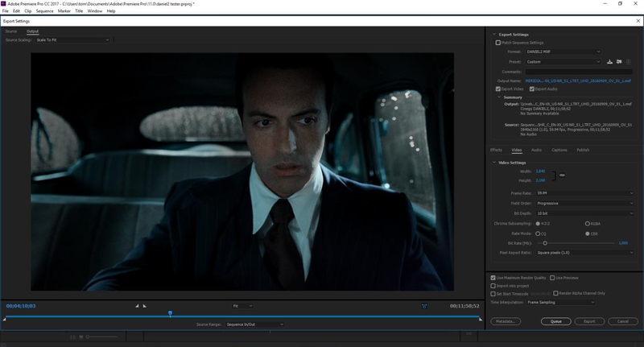Click the Import Preset icon
Image resolution: width=644 pixels, height=347 pixels.
click(619, 62)
